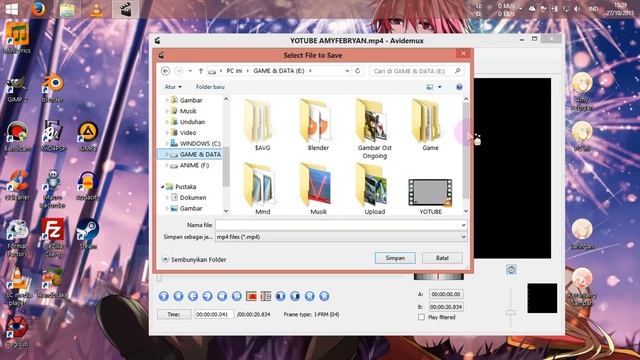
Task: Expand the Gambar tree node
Action: (167, 100)
